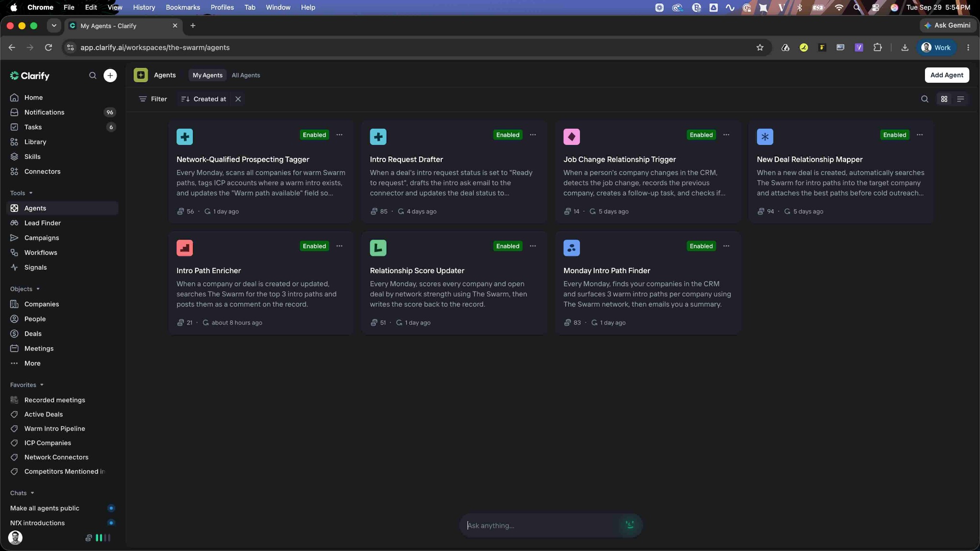Open the sidebar search icon
Viewport: 980px width, 551px height.
pos(92,76)
